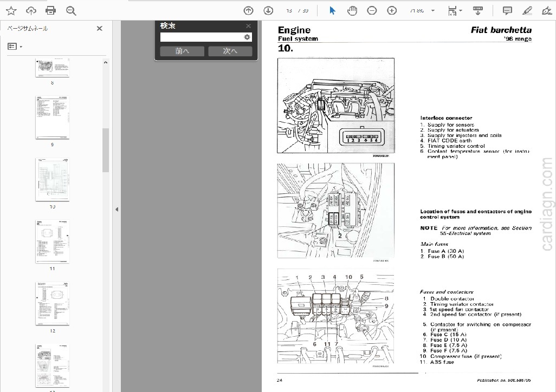The width and height of the screenshot is (556, 392).
Task: Click '11. ABS fuse' line
Action: click(437, 362)
